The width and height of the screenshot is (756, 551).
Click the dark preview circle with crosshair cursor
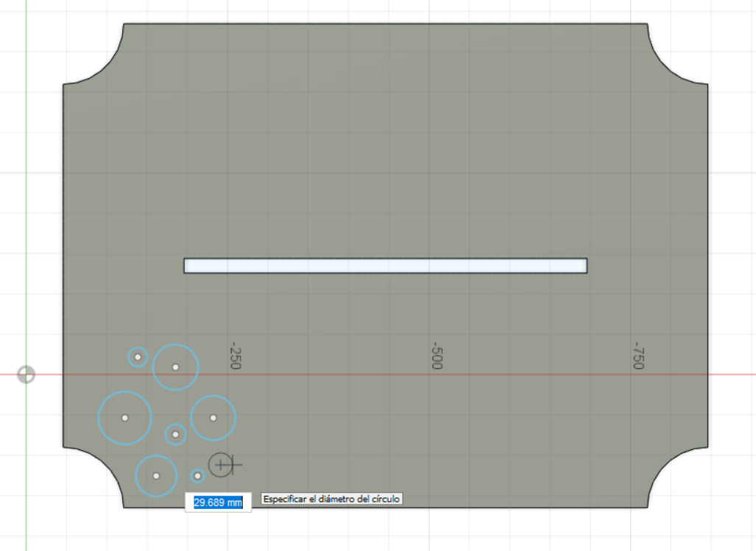click(x=221, y=465)
